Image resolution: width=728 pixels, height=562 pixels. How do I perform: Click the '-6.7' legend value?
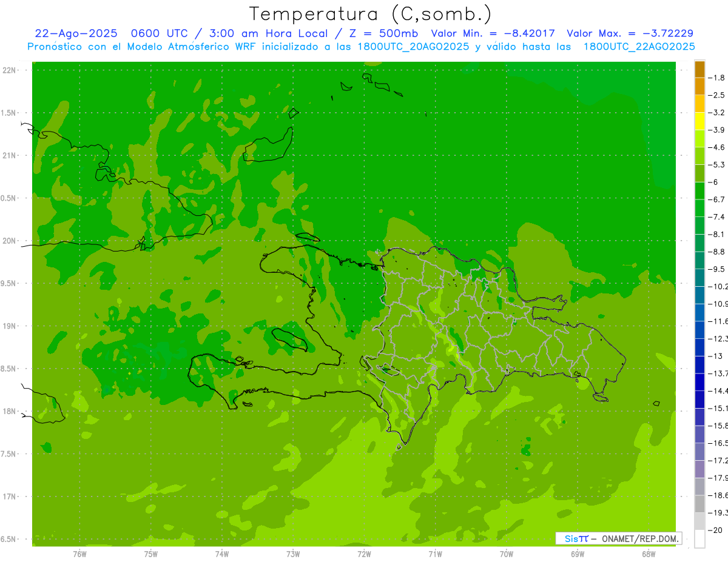tap(716, 199)
